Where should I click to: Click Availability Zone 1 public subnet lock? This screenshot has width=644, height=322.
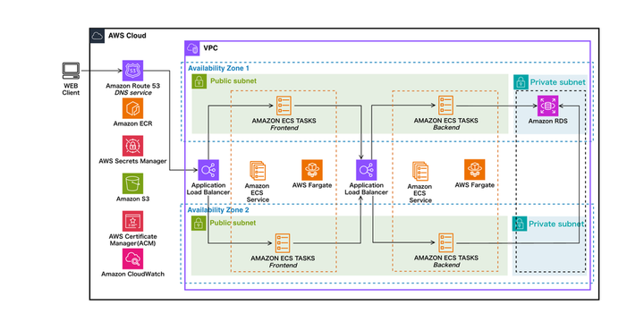199,81
